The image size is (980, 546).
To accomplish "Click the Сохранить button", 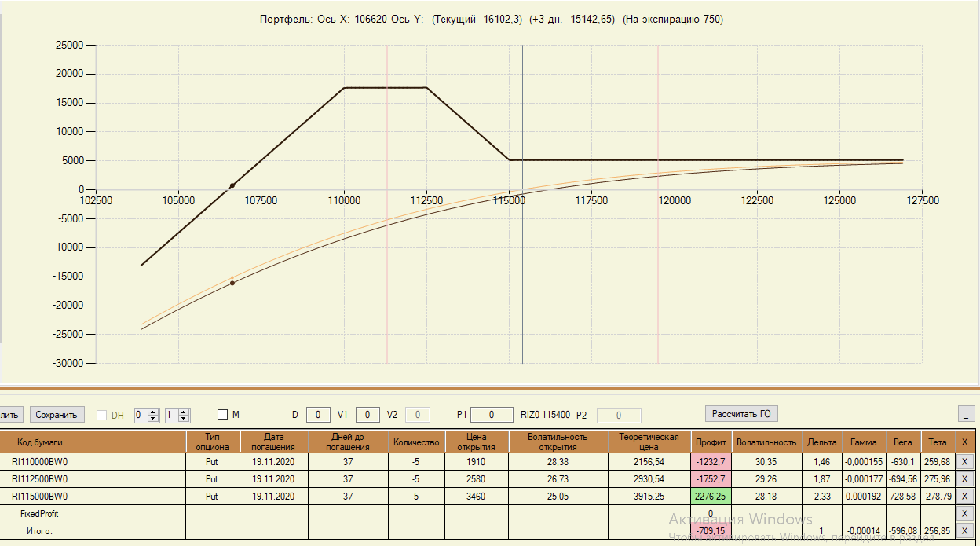I will [57, 415].
